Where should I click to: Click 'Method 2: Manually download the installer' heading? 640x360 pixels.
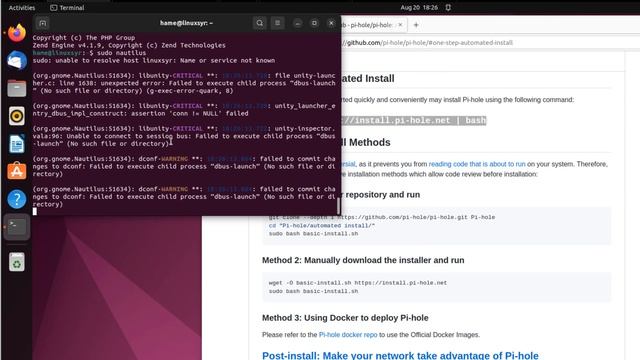363,260
